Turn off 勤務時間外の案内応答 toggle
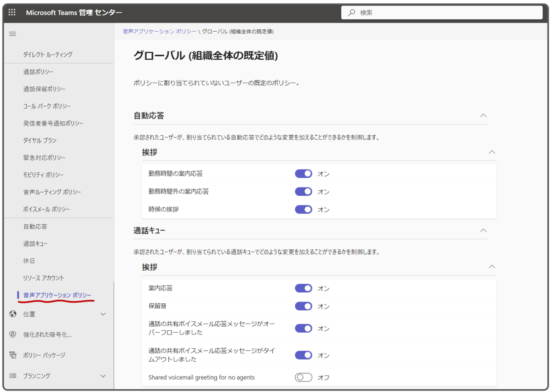 304,192
